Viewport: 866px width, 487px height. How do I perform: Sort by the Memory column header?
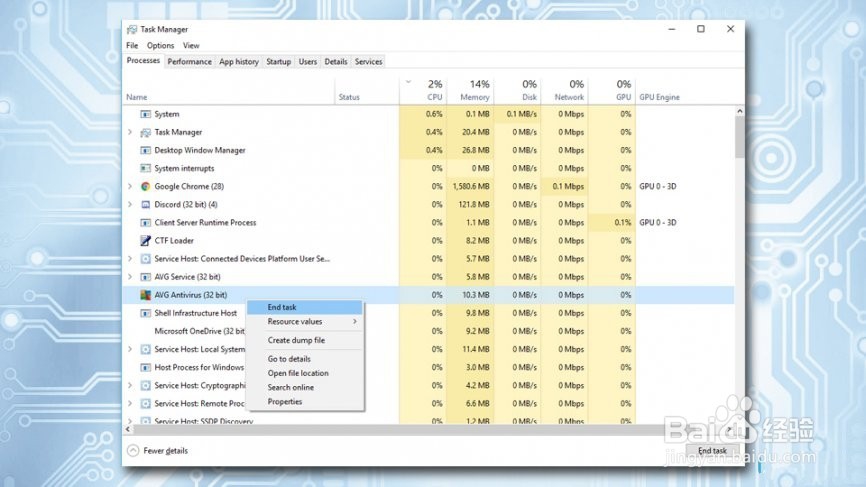pos(470,91)
